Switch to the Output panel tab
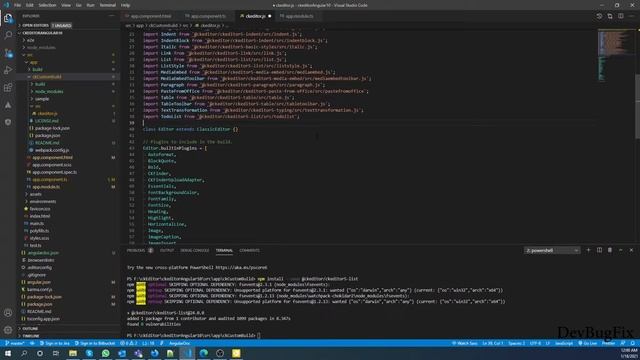640x360 pixels. [x=167, y=250]
